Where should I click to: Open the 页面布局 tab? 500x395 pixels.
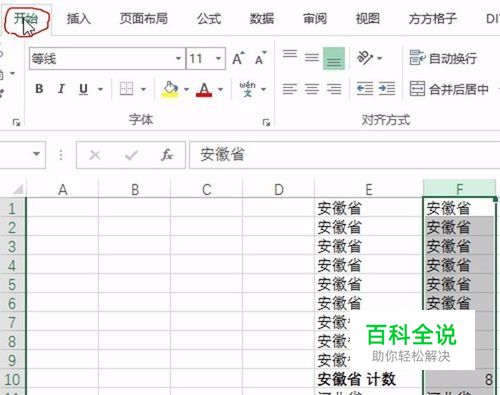point(144,19)
